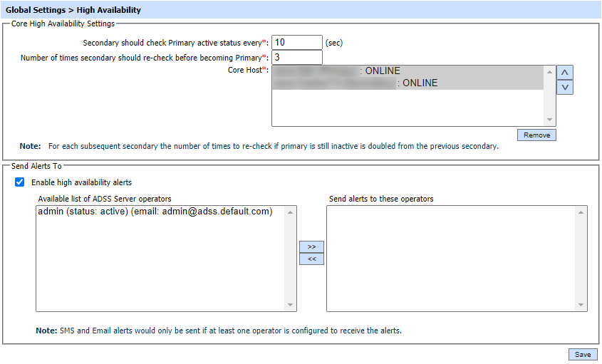Click the move-up arrow beside Core Host list
602x364 pixels.
point(565,72)
